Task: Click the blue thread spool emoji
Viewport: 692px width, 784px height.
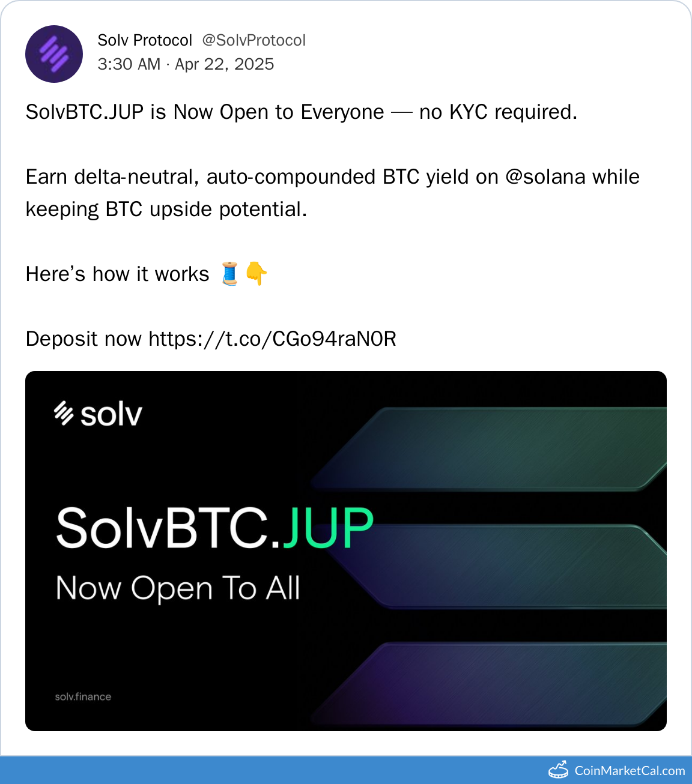Action: pyautogui.click(x=229, y=274)
